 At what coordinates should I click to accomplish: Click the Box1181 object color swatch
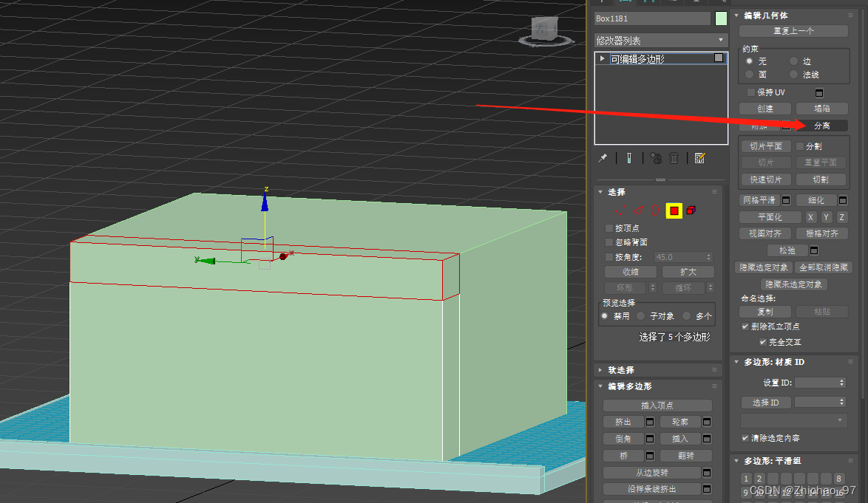[721, 18]
